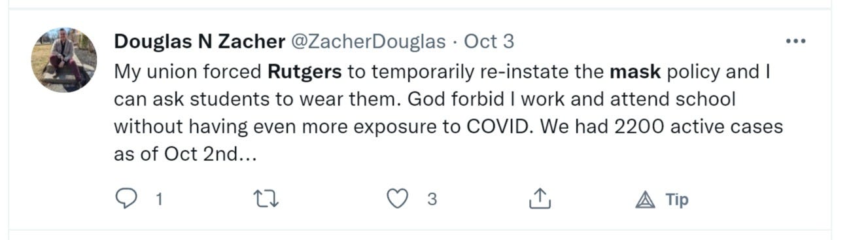Click the '2200 active cases' text
The height and width of the screenshot is (240, 868).
click(699, 126)
